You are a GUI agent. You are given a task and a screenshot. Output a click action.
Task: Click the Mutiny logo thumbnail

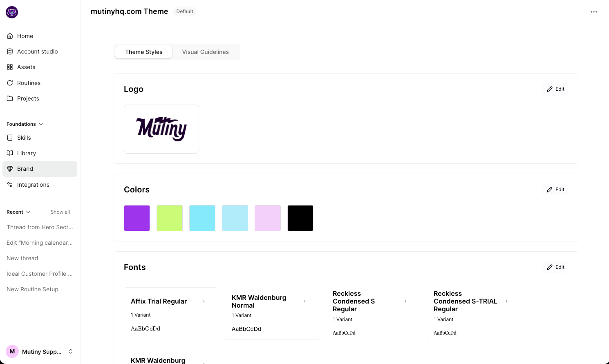coord(161,129)
